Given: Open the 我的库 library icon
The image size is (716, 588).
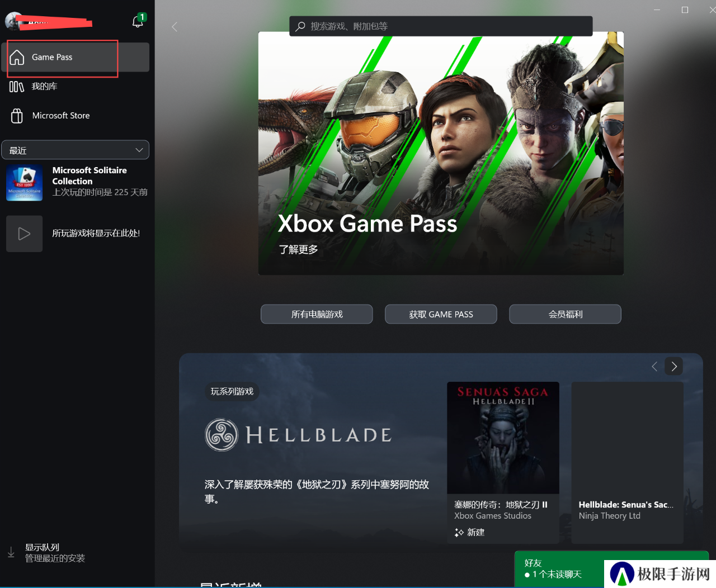Looking at the screenshot, I should [17, 87].
